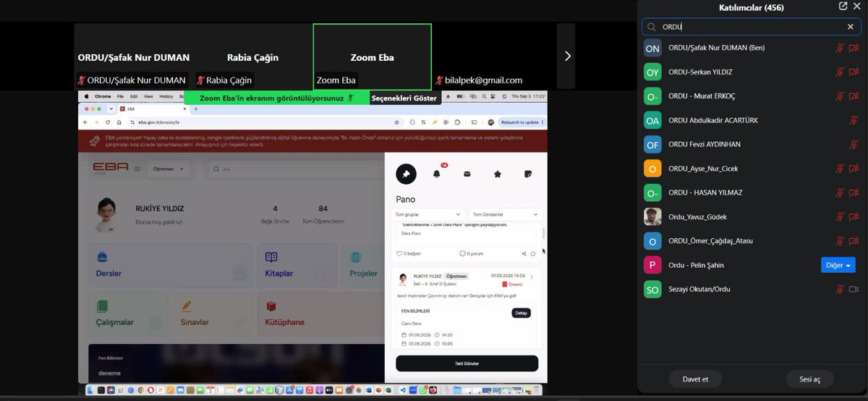Open the Çalışmalar card
868x401 pixels.
(128, 313)
